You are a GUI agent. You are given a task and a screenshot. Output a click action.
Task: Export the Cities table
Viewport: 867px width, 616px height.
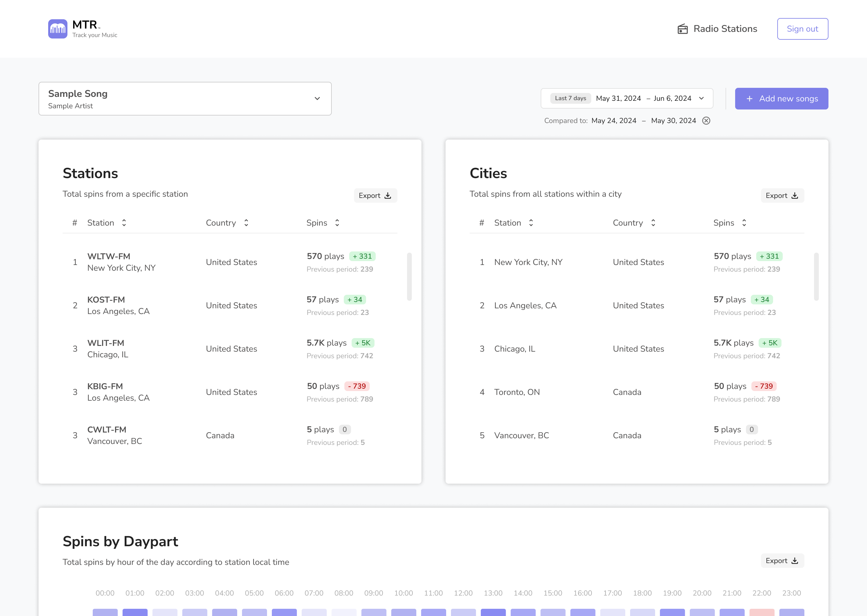coord(782,196)
